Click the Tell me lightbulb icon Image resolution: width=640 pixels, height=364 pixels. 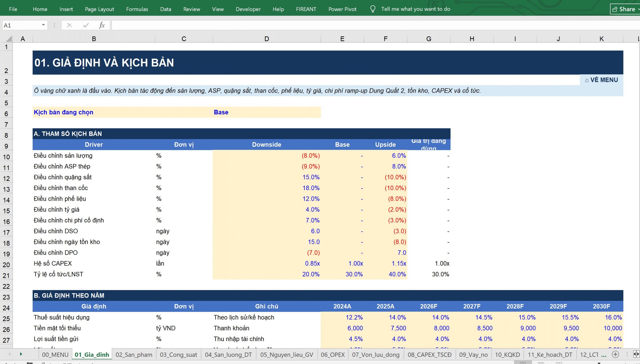[x=373, y=9]
